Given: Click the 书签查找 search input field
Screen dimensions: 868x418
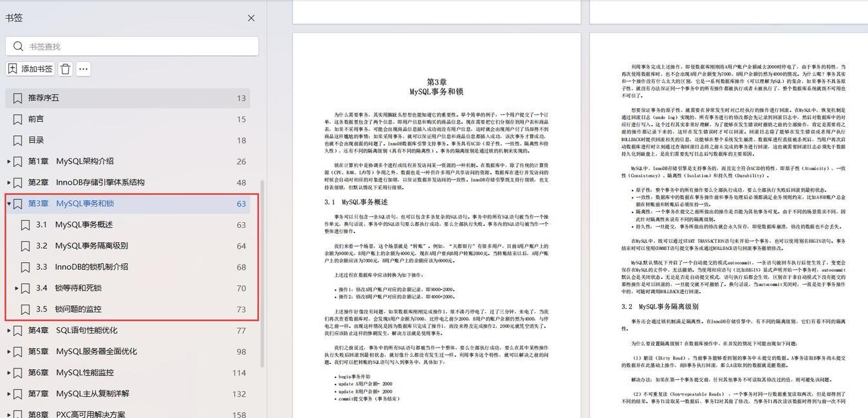Looking at the screenshot, I should pos(132,46).
